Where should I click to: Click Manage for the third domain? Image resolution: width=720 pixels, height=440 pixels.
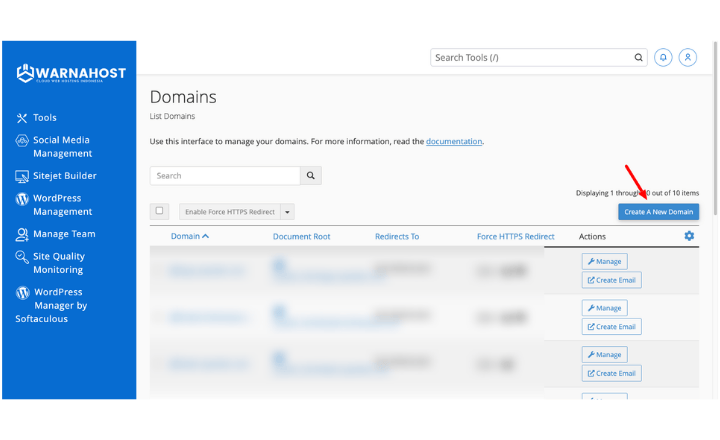coord(605,355)
